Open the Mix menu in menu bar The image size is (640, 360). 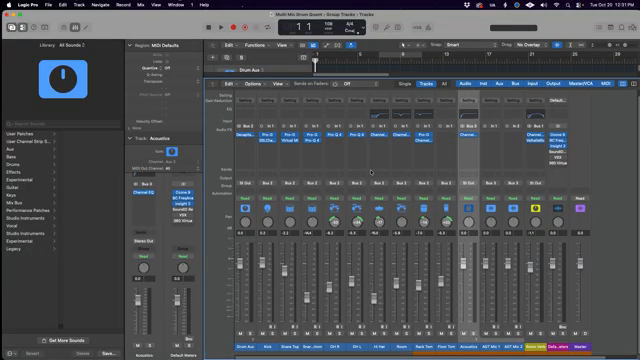(140, 5)
